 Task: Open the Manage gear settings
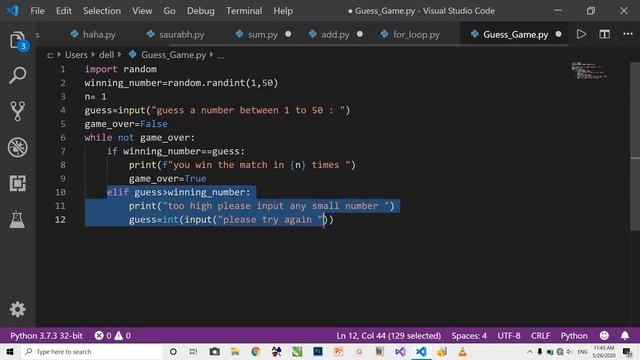pyautogui.click(x=18, y=309)
